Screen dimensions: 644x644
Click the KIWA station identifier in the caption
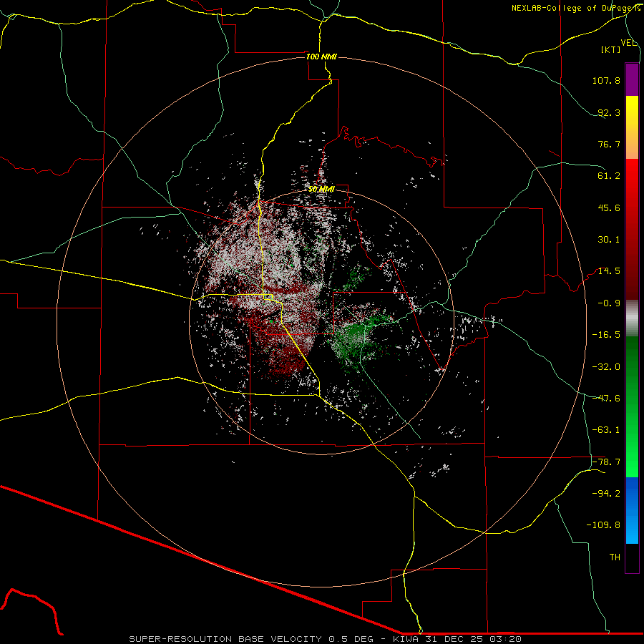(x=407, y=639)
